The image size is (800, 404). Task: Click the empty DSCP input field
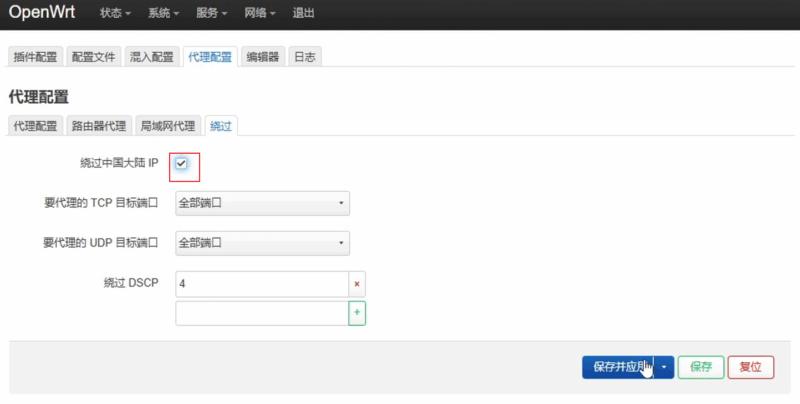click(262, 313)
